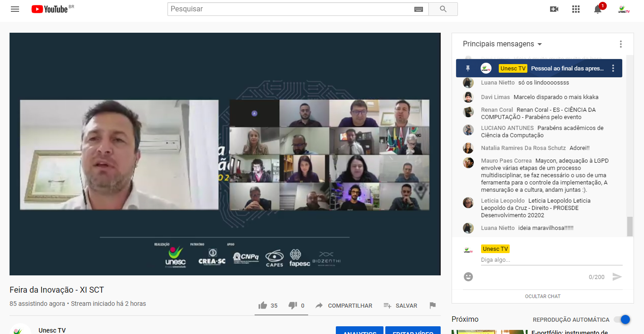This screenshot has height=334, width=644.
Task: Click the Diga algo chat input
Action: pyautogui.click(x=551, y=260)
